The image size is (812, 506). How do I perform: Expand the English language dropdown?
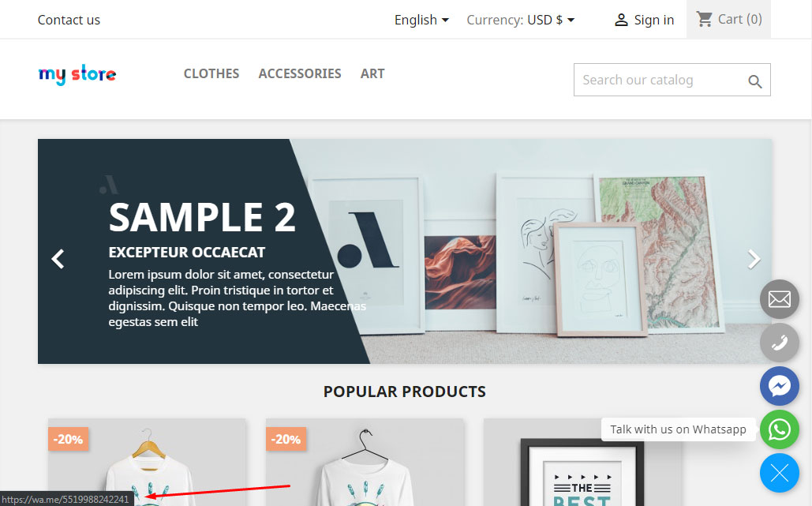point(421,21)
